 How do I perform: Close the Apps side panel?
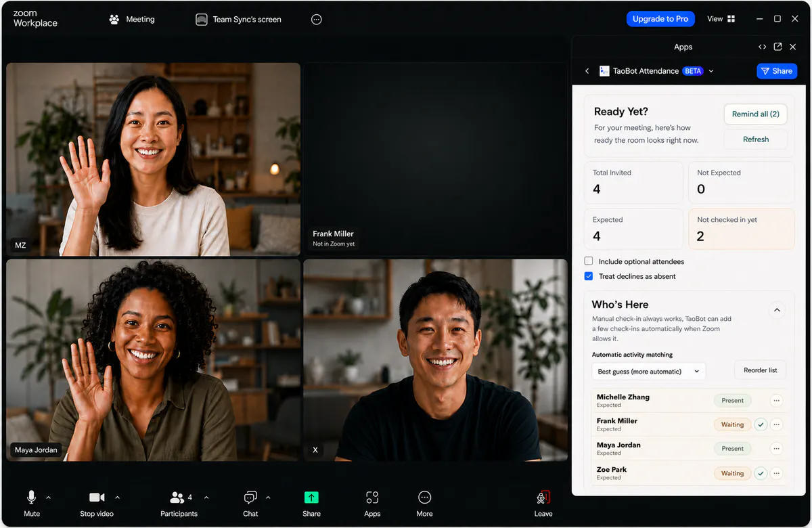793,47
